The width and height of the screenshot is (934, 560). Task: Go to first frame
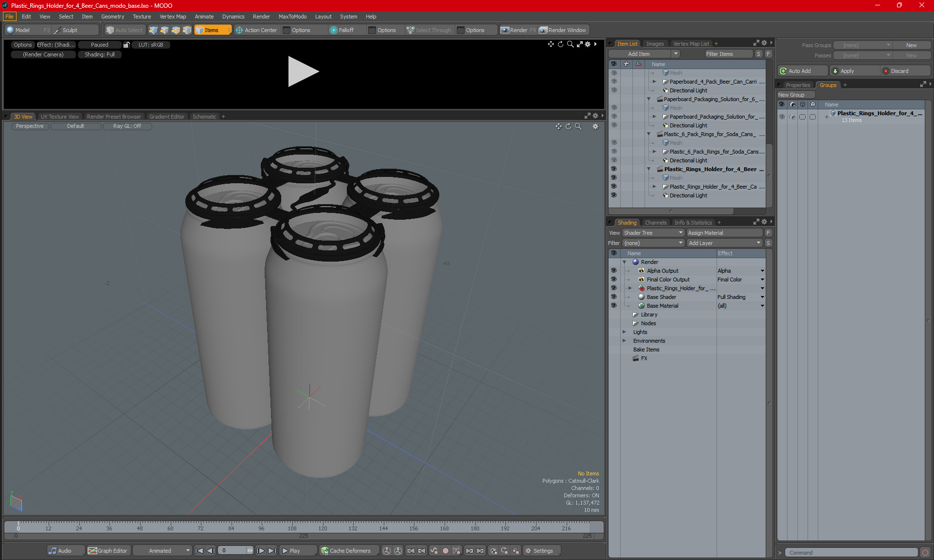tap(199, 551)
